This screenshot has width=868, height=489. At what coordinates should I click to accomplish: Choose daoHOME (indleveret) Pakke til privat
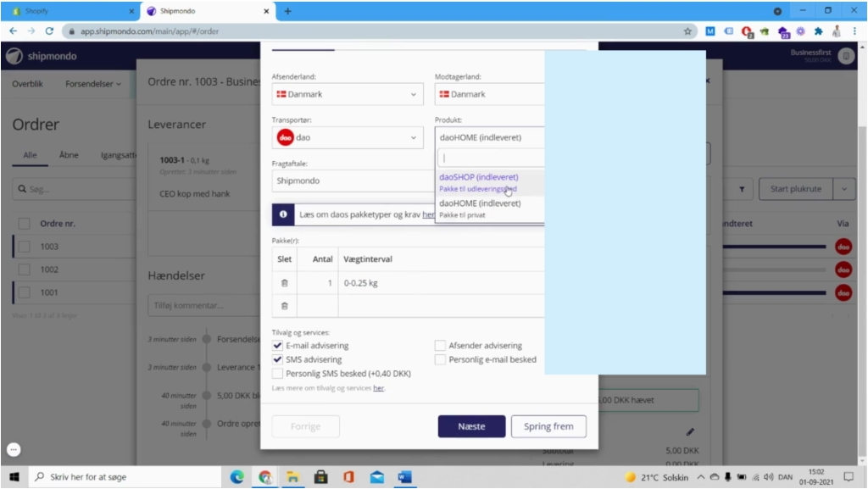click(x=490, y=208)
